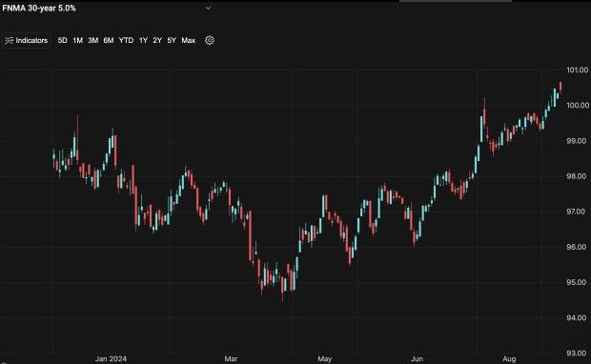Click the 101.00 price axis label
The image size is (591, 364).
point(577,71)
